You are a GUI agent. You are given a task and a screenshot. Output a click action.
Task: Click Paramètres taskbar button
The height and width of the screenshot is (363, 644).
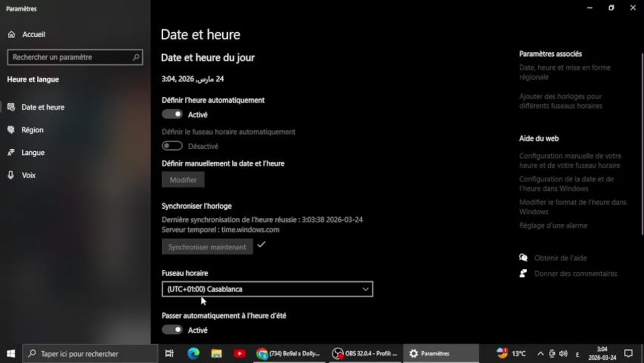pyautogui.click(x=441, y=353)
